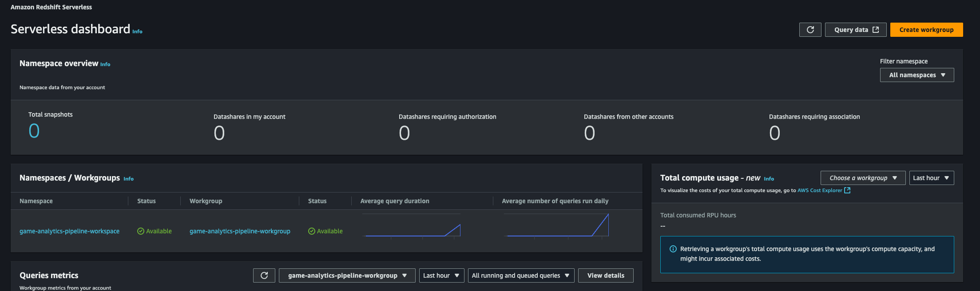Click external link icon beside Cost Explorer
The width and height of the screenshot is (980, 291).
click(x=847, y=190)
